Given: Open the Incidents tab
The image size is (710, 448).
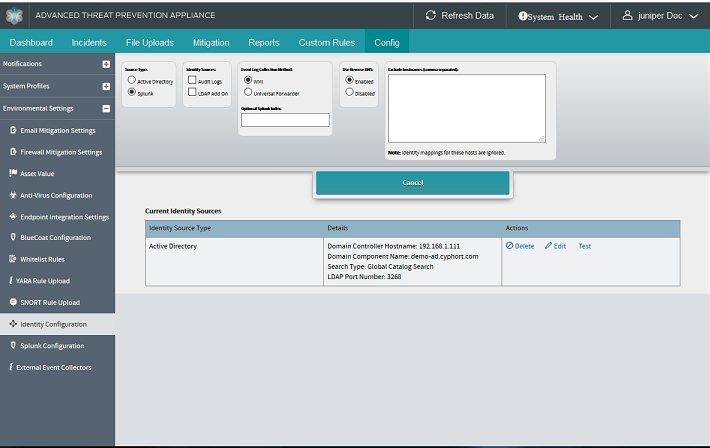Looking at the screenshot, I should coord(89,43).
